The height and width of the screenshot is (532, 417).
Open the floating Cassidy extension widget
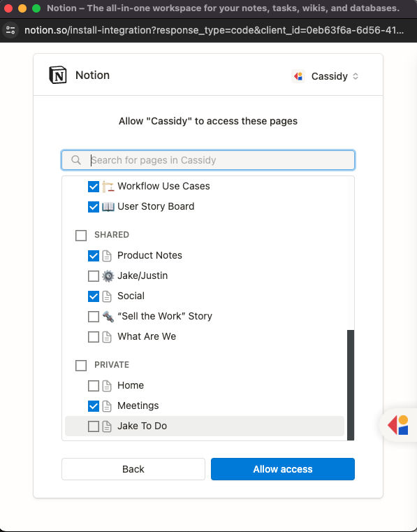[x=398, y=425]
